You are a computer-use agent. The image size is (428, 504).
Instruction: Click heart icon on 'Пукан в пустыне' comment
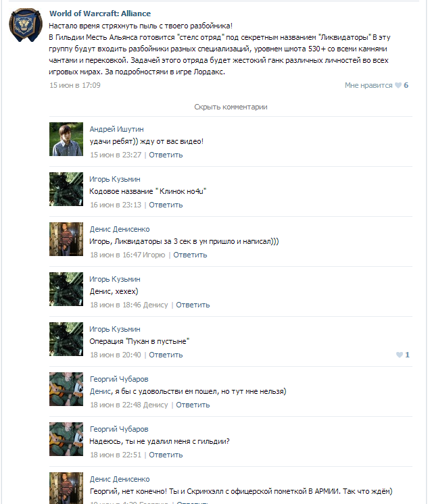(x=400, y=355)
